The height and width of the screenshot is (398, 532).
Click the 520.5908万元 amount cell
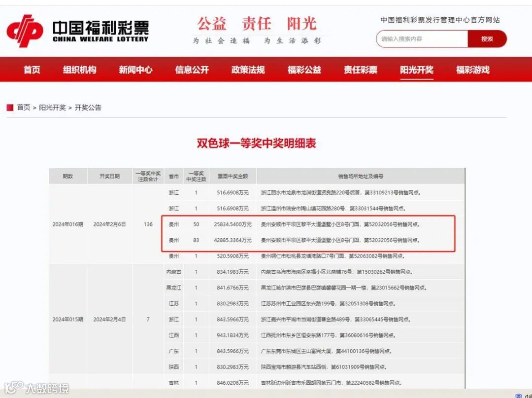click(x=233, y=256)
